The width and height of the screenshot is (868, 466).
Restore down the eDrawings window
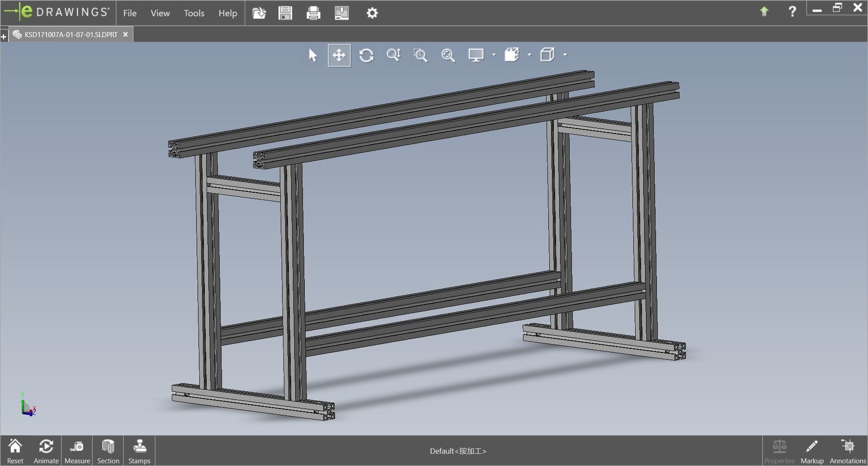837,8
